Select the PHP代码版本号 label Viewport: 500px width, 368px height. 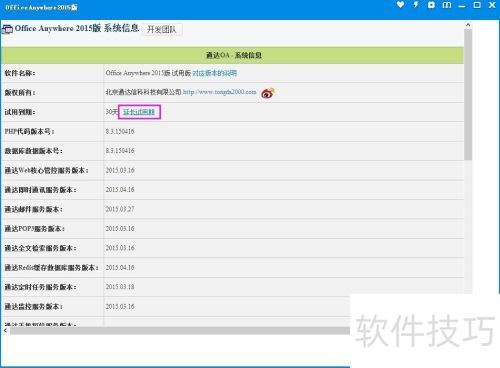tap(29, 131)
